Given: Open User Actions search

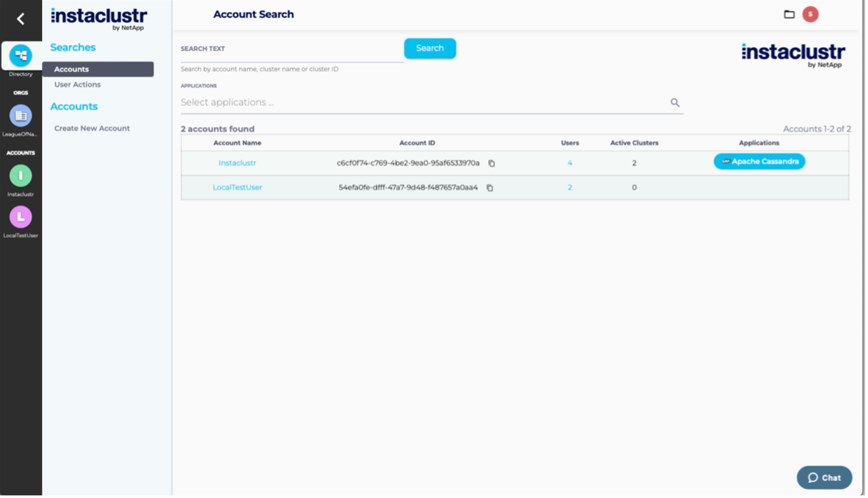Looking at the screenshot, I should click(x=78, y=85).
